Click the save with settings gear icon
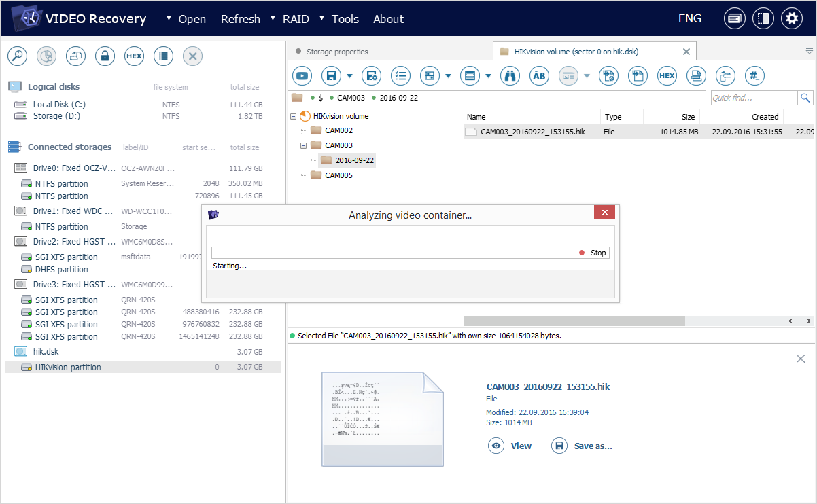Image resolution: width=817 pixels, height=504 pixels. click(371, 76)
